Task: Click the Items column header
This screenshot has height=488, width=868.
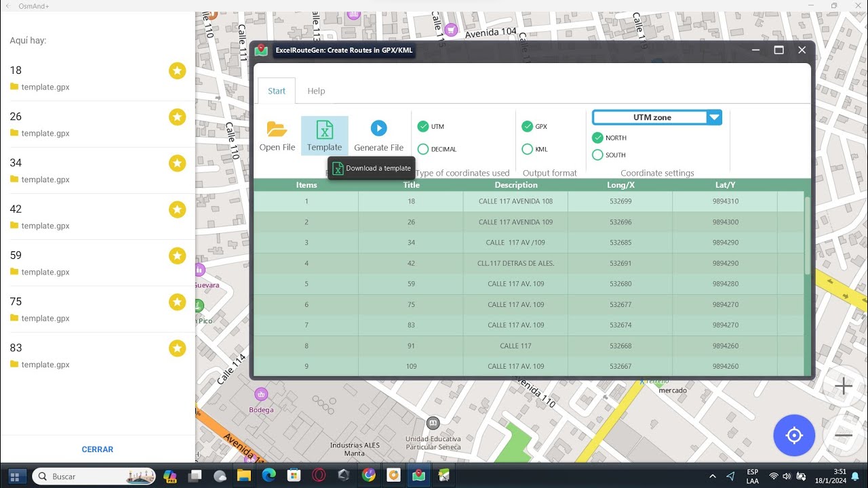Action: [307, 185]
